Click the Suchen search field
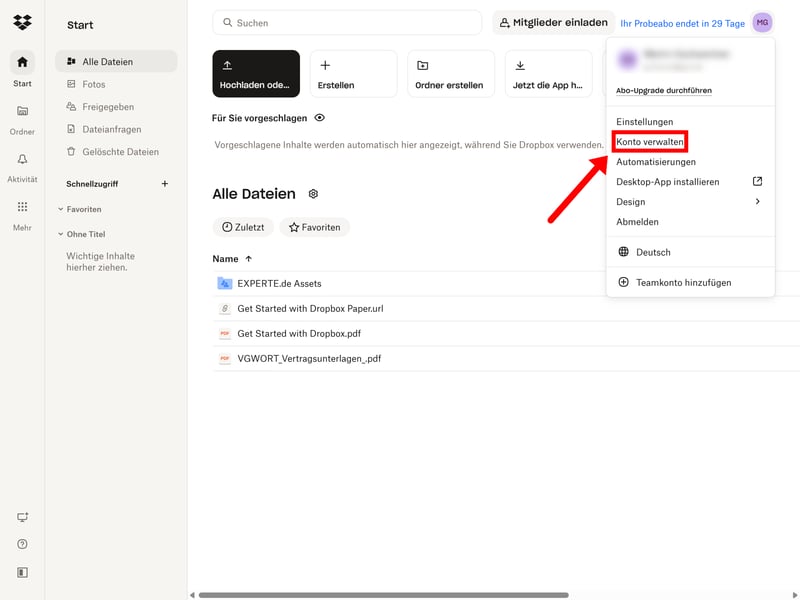This screenshot has height=600, width=800. (x=347, y=23)
